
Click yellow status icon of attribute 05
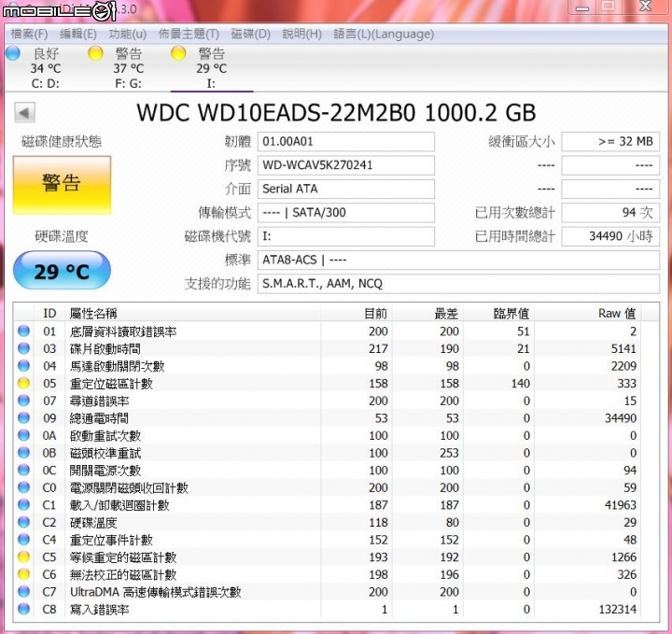(x=24, y=383)
